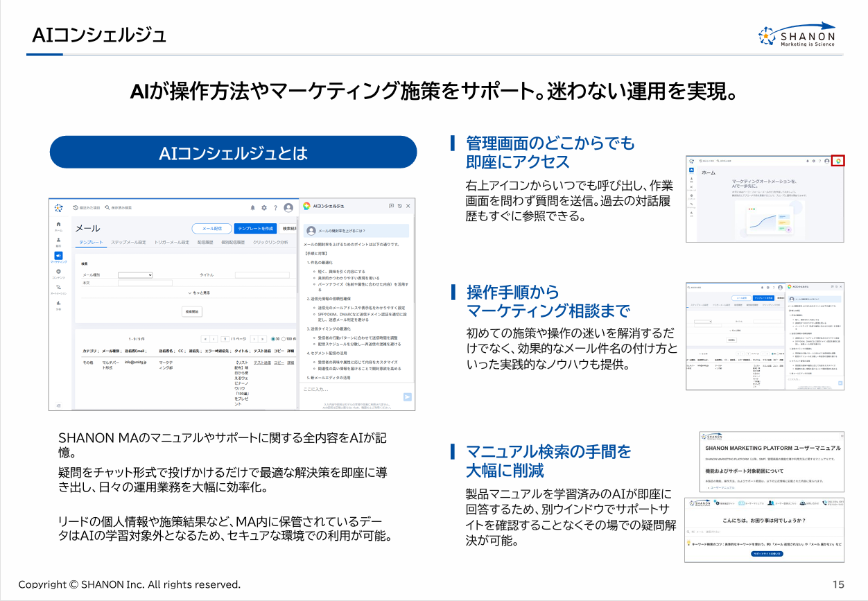Click the lightbulb tip icon on the support site screenshot
This screenshot has height=601, width=868.
688,543
